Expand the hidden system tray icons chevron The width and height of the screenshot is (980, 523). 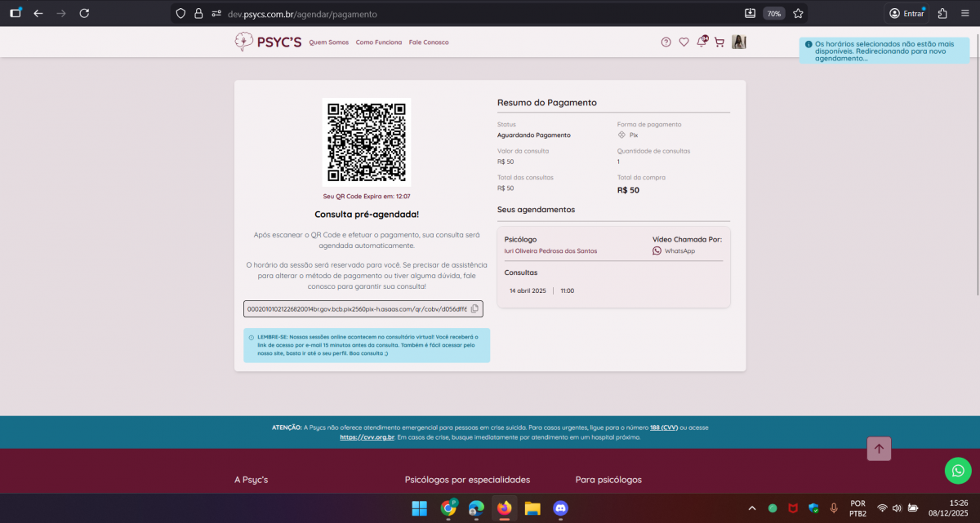point(751,508)
